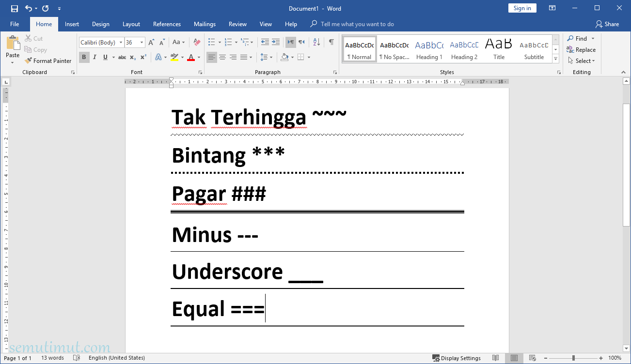Click the Repeat/Redo icon
631x364 pixels.
[x=45, y=8]
